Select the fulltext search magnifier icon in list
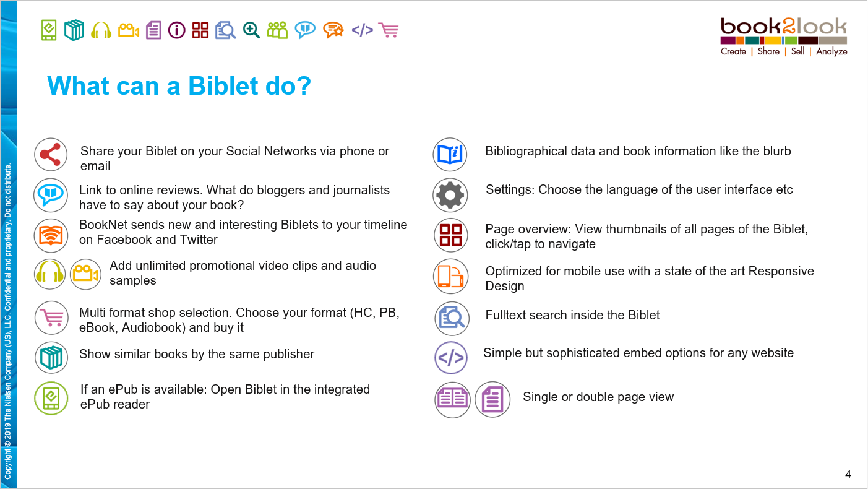The width and height of the screenshot is (868, 489). [x=452, y=318]
